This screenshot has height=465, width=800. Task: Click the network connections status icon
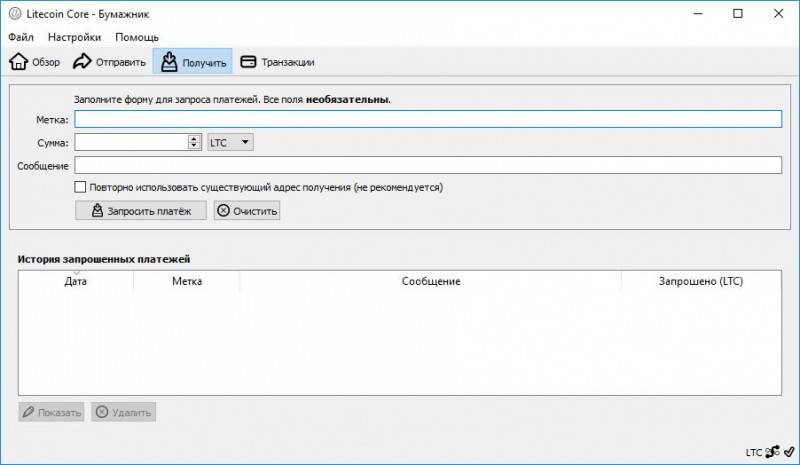(772, 452)
